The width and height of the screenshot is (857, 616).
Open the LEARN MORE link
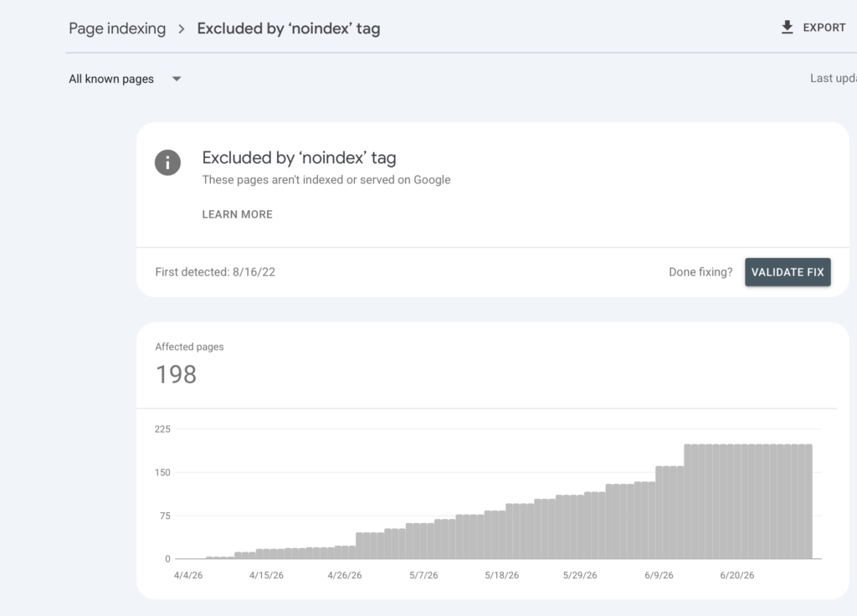tap(237, 214)
